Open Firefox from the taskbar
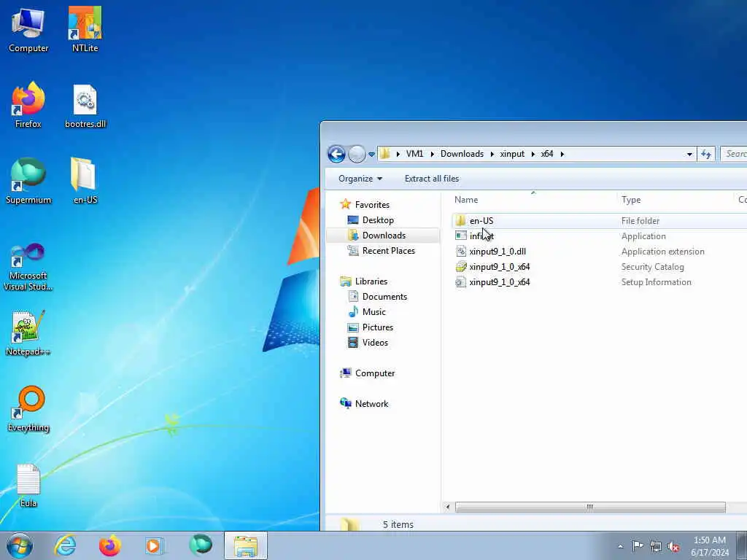 (x=110, y=545)
